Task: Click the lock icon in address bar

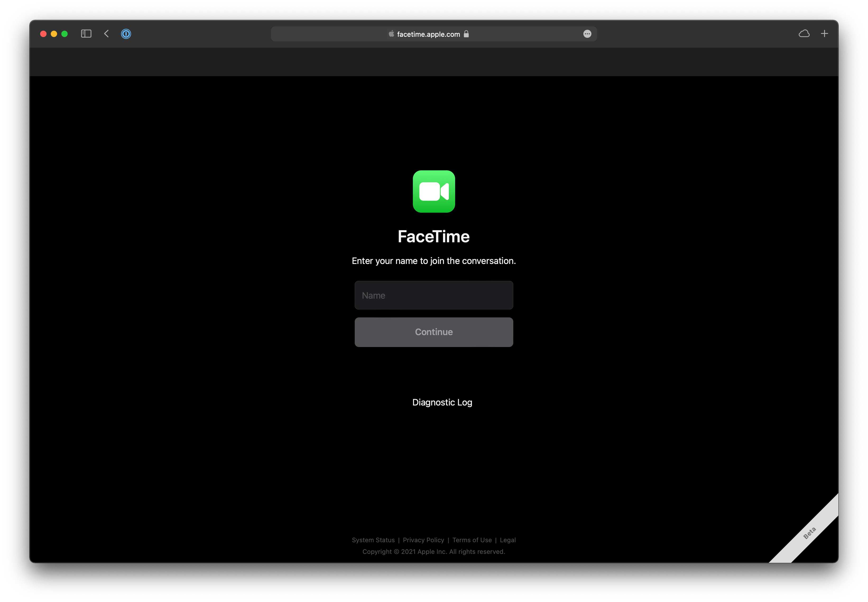Action: tap(466, 34)
